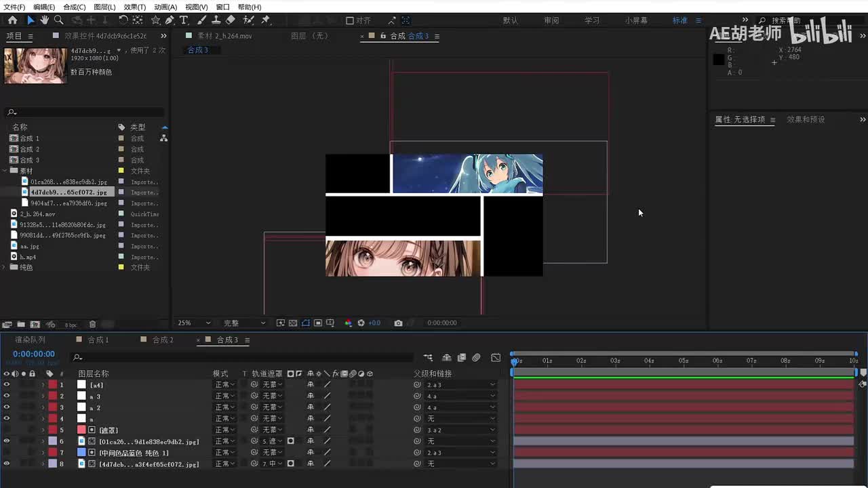This screenshot has width=868, height=488.
Task: Toggle the transparency grid in viewer
Action: coord(293,323)
